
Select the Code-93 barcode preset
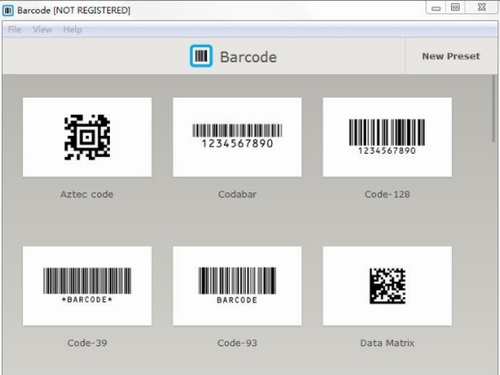coord(237,286)
